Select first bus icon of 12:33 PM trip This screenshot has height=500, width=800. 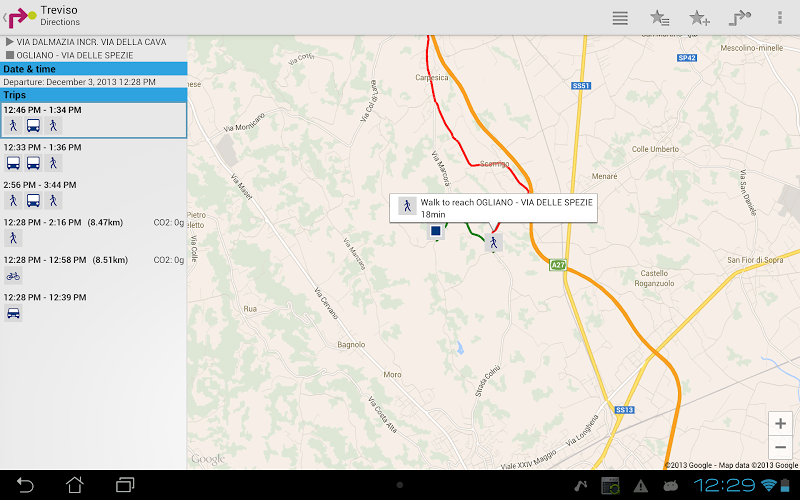(13, 163)
